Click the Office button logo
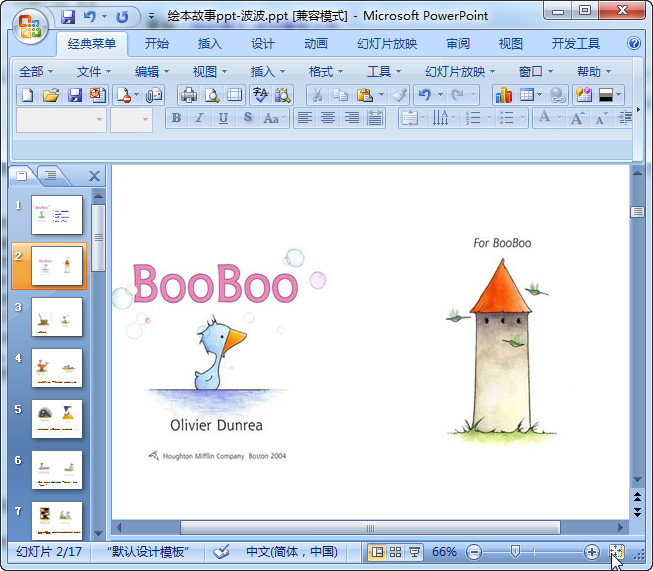 coord(30,26)
